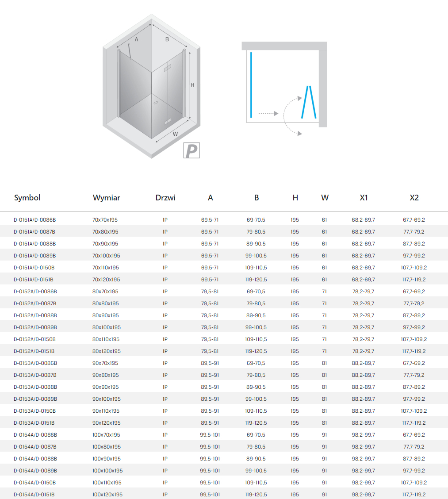Select the 90x90x195 dimension cell
This screenshot has height=499, width=448.
point(105,387)
